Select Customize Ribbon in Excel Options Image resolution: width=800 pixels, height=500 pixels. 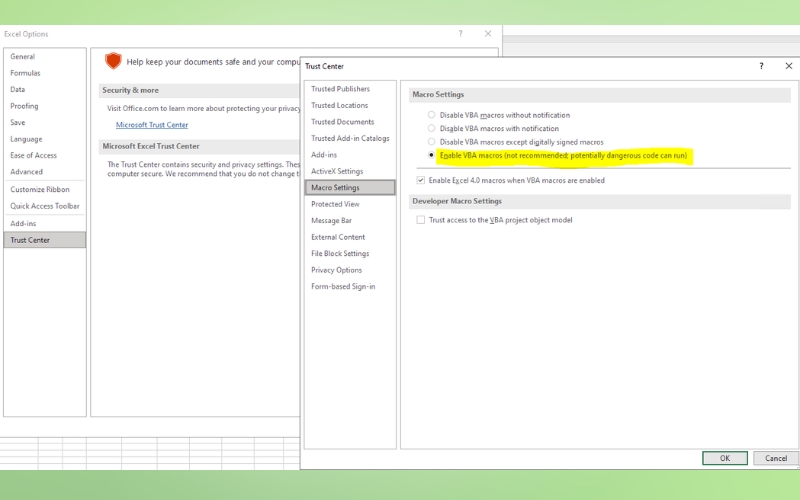(x=40, y=189)
